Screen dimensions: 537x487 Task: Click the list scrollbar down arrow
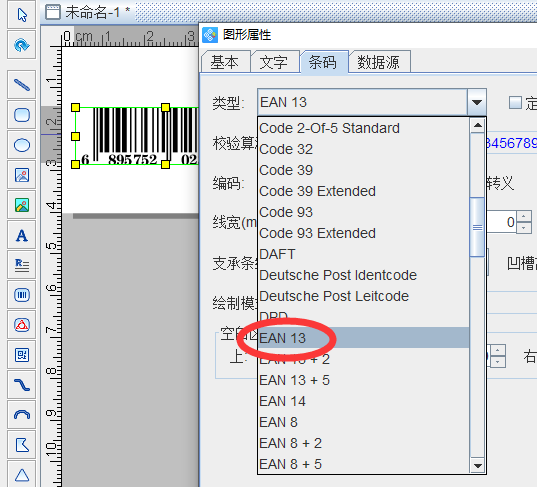point(477,466)
